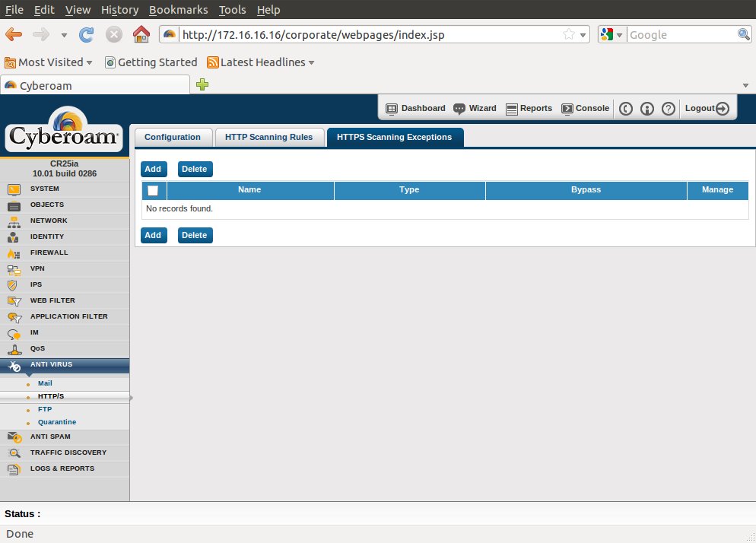Open the search engine selector dropdown
This screenshot has height=543, width=756.
click(619, 35)
